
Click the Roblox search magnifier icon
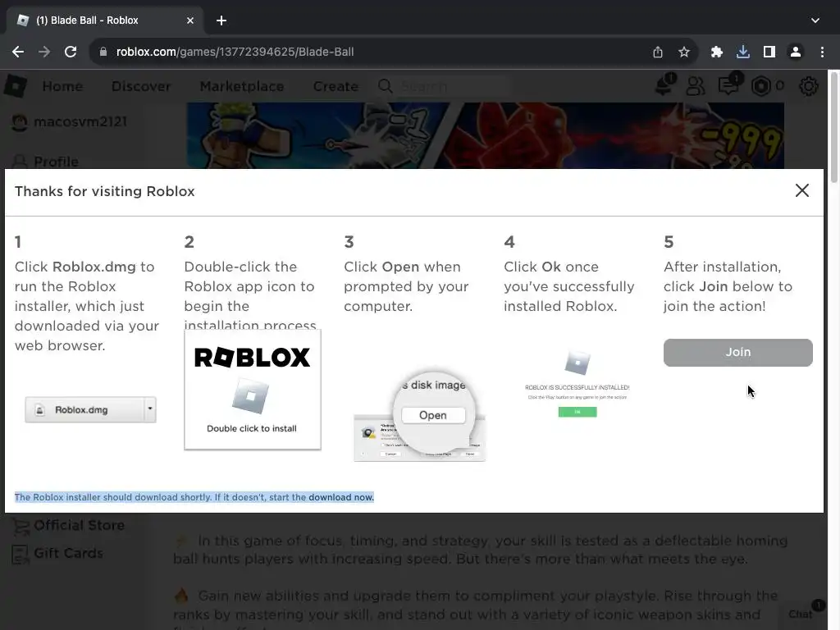point(385,86)
